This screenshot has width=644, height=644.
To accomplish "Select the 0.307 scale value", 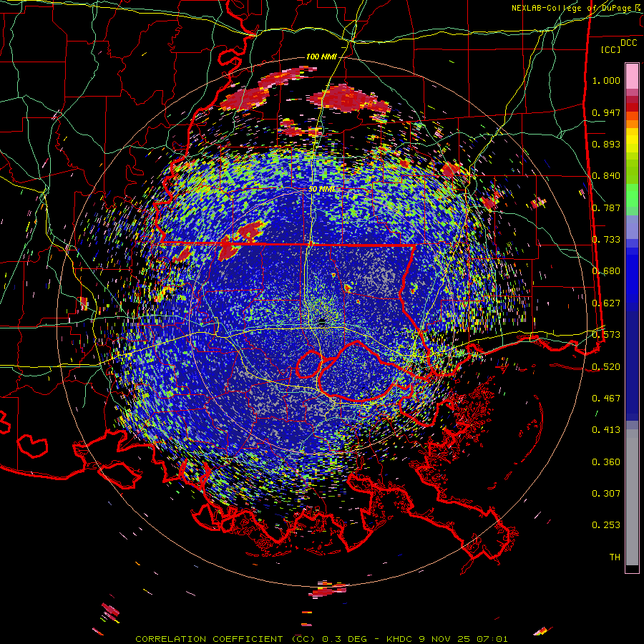I will pyautogui.click(x=606, y=494).
